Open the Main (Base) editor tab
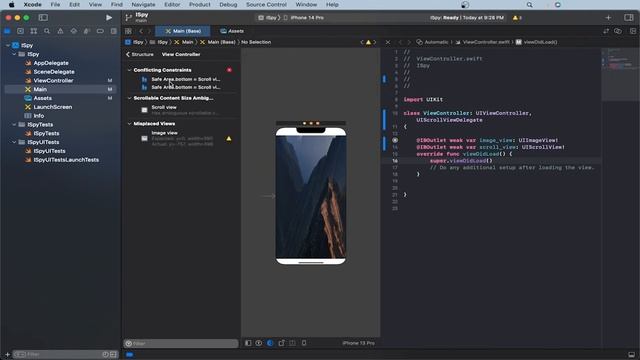 pos(183,31)
